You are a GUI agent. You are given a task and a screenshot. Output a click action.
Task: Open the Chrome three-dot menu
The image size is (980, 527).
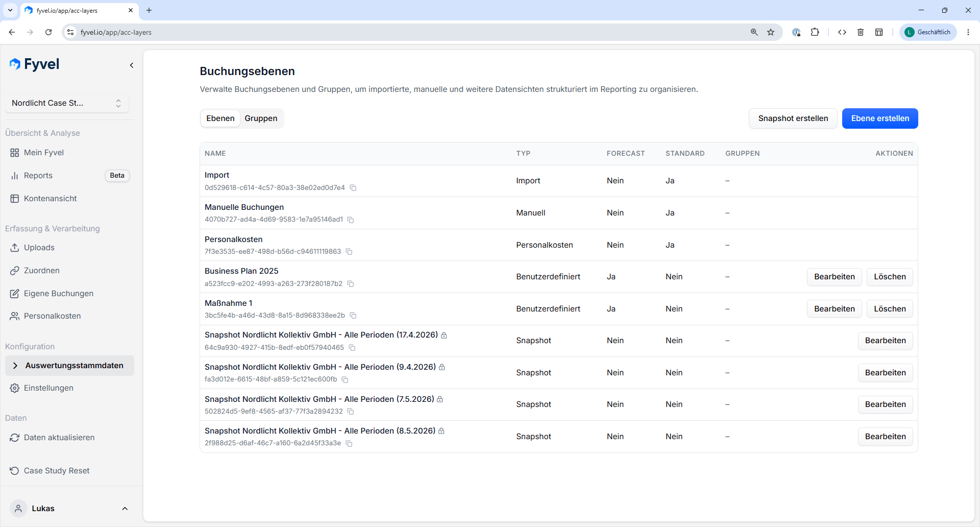tap(968, 32)
